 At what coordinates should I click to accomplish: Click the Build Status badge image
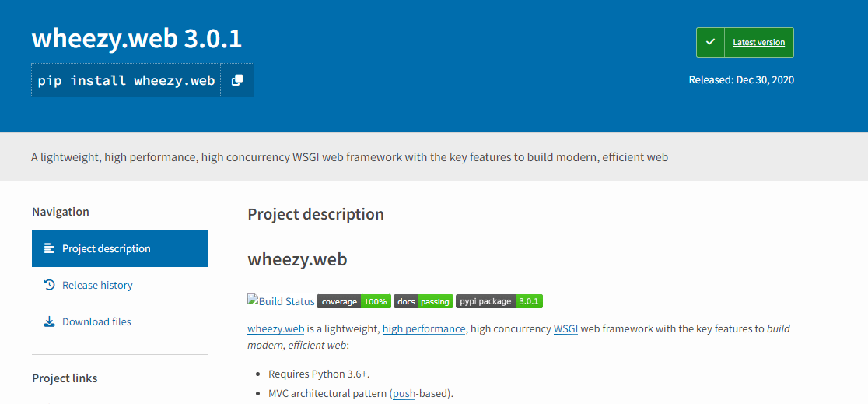[x=281, y=301]
